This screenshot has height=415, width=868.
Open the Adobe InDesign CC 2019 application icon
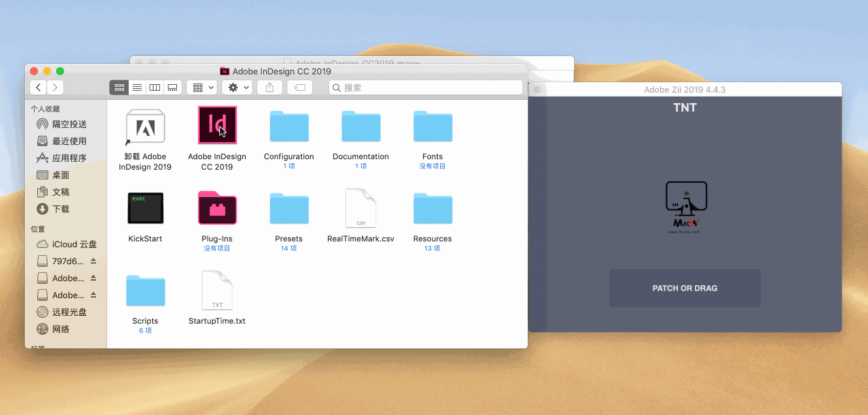point(217,125)
